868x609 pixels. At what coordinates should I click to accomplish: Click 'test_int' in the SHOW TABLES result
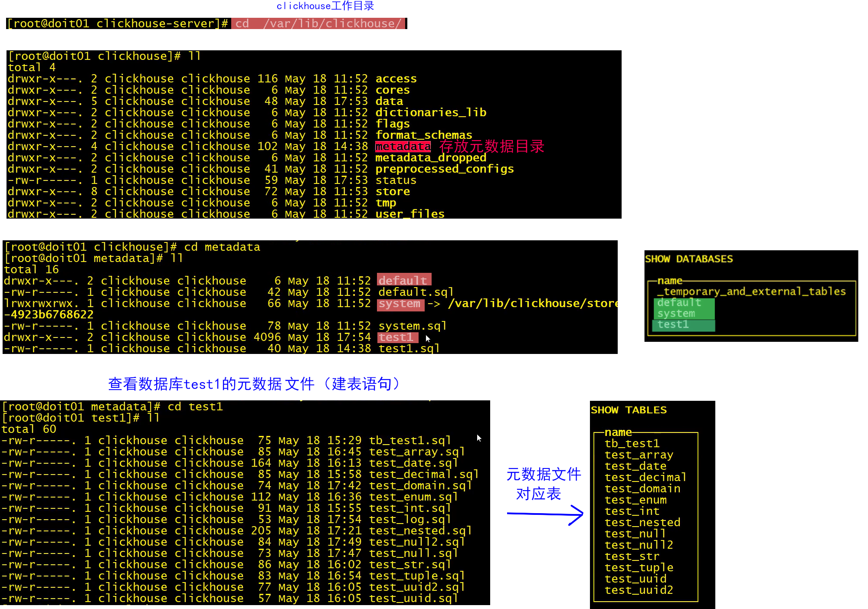632,511
